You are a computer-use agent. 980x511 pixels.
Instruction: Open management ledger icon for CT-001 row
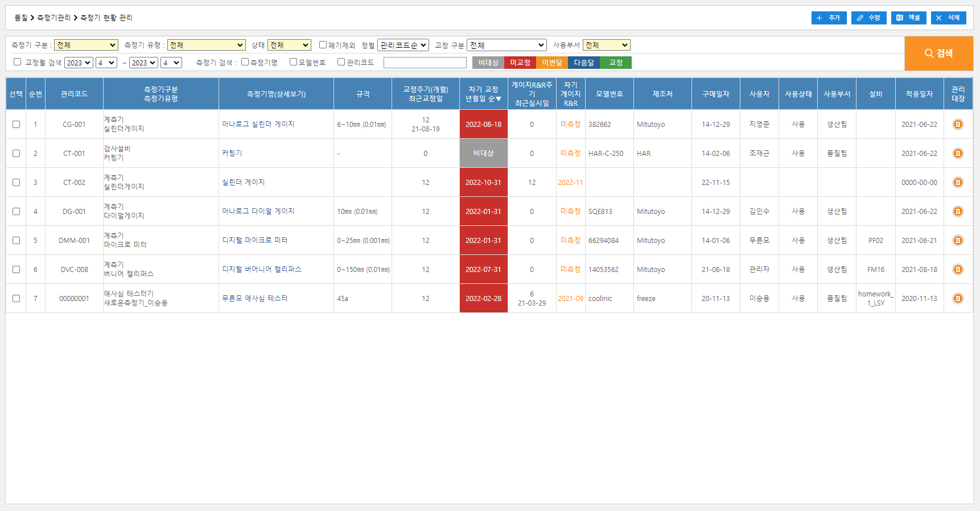(958, 153)
